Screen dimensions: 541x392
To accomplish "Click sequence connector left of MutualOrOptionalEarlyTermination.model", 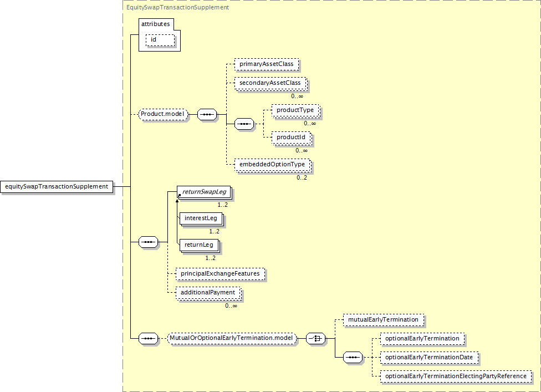I will click(148, 338).
